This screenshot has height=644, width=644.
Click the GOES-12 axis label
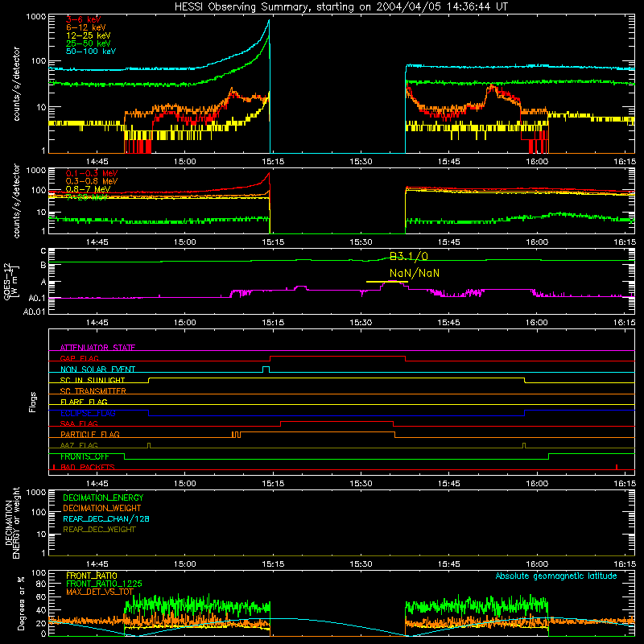click(10, 282)
